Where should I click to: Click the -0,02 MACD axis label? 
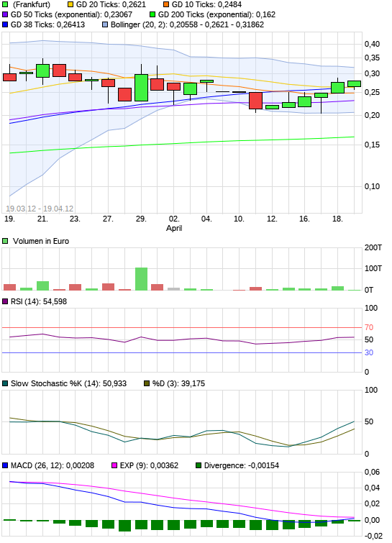373,536
